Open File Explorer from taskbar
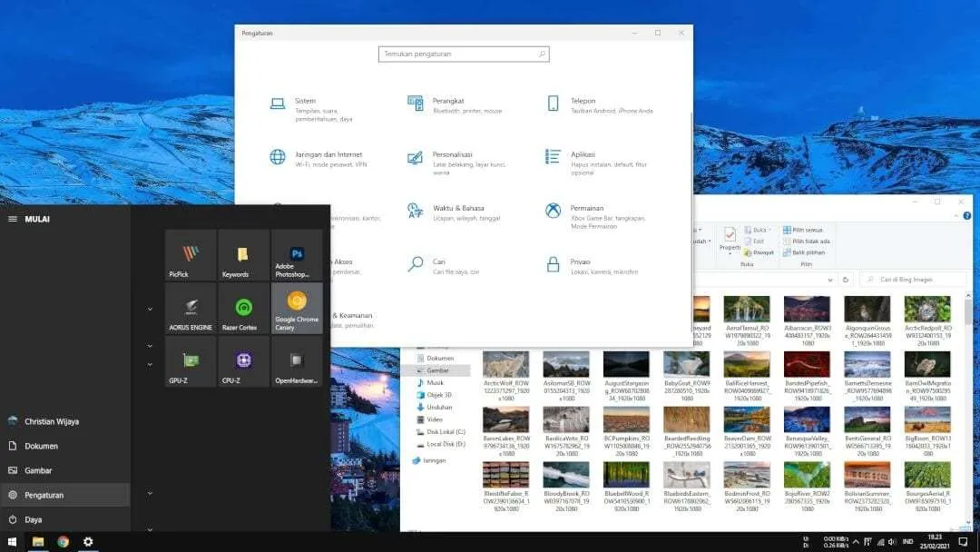Viewport: 980px width, 552px height. pyautogui.click(x=38, y=541)
